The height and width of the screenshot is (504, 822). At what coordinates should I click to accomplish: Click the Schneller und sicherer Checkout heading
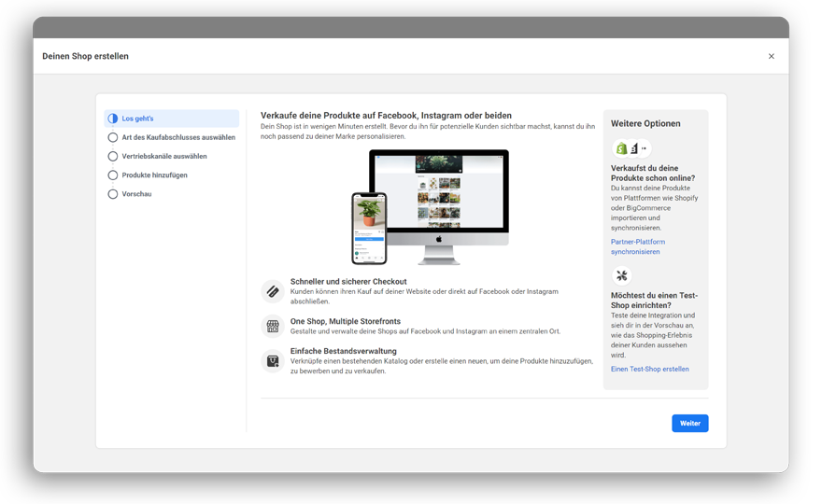(x=348, y=281)
